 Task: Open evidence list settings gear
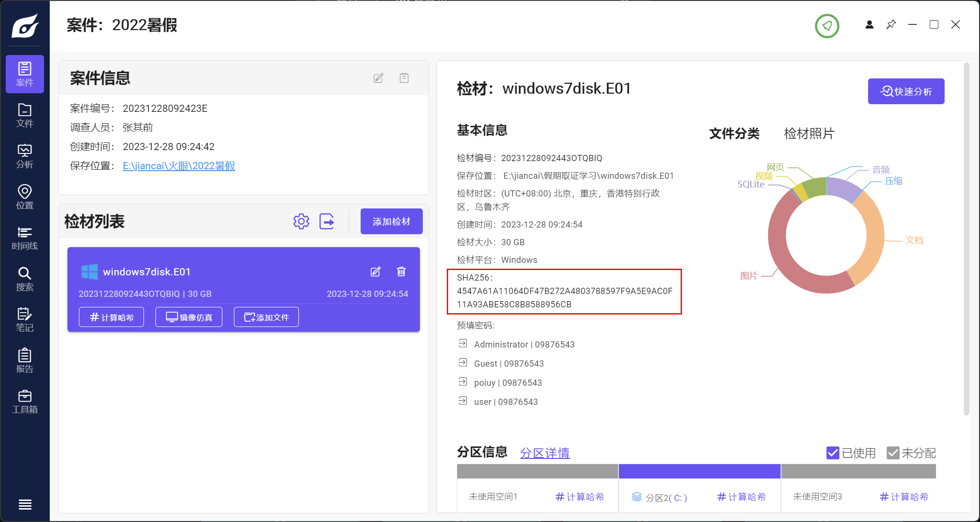[301, 221]
